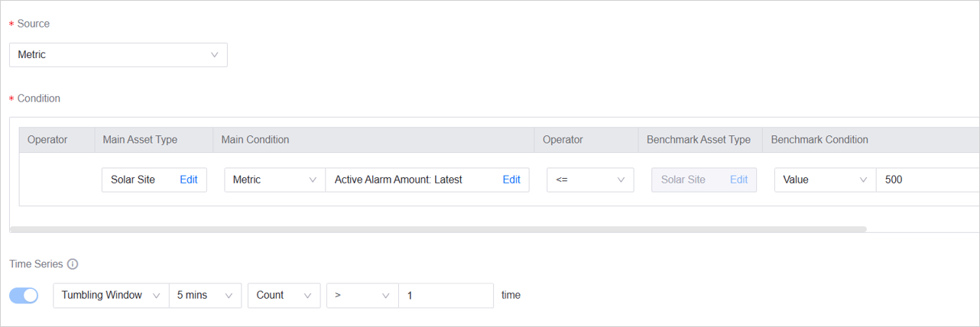The image size is (980, 327).
Task: Expand the Main Condition Metric dropdown
Action: pos(274,180)
